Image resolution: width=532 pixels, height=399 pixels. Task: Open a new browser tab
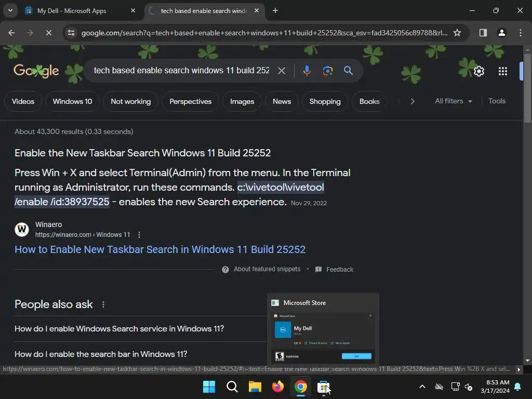275,10
